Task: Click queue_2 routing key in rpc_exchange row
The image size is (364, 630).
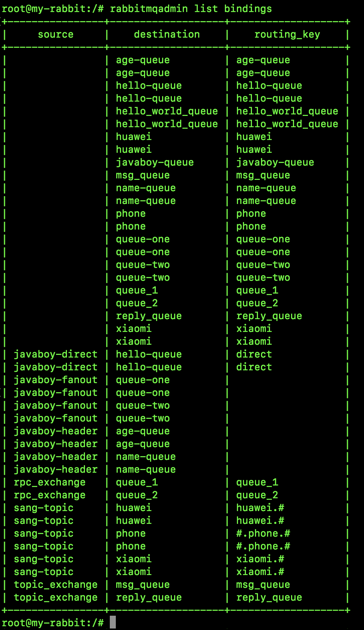Action: [257, 495]
